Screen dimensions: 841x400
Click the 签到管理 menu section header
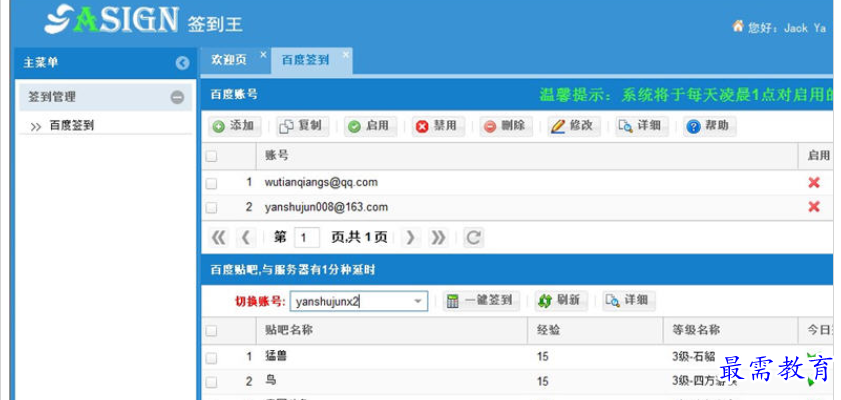(105, 97)
